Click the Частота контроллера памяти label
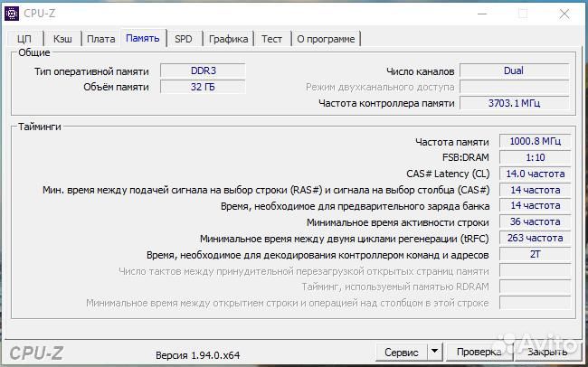This screenshot has width=588, height=367. (x=386, y=103)
